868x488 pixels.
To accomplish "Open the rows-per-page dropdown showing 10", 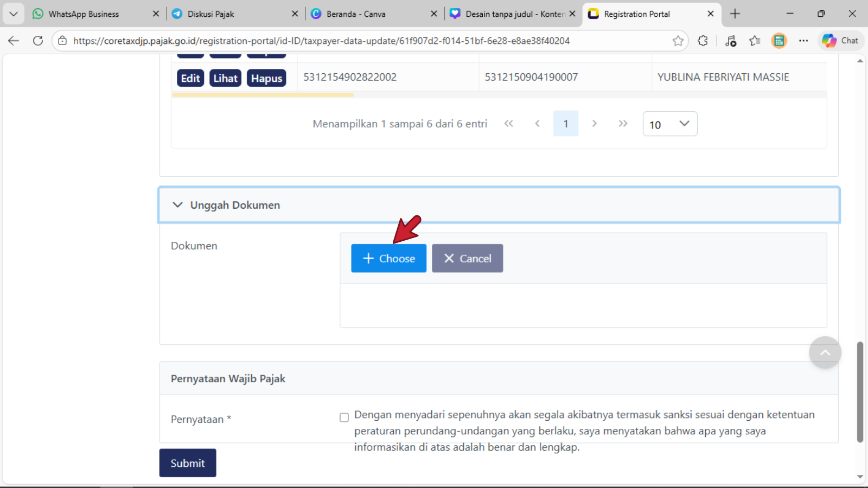I will 669,124.
